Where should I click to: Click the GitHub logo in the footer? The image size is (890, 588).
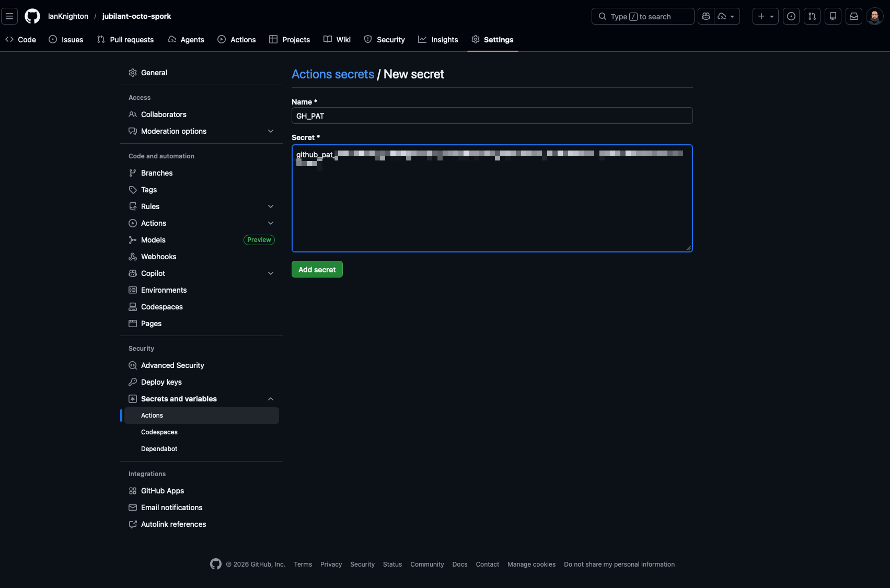coord(216,564)
